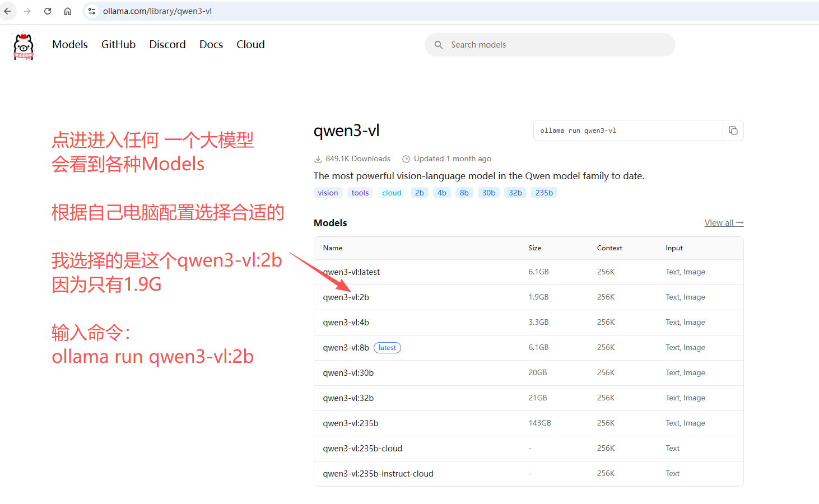819x504 pixels.
Task: Open the GitHub nav link
Action: [x=118, y=44]
